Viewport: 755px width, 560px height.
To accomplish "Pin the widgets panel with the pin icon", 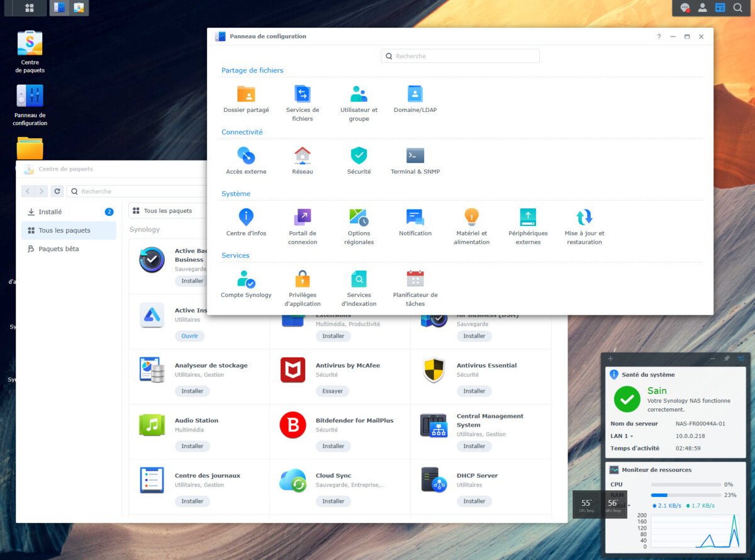I will (727, 359).
